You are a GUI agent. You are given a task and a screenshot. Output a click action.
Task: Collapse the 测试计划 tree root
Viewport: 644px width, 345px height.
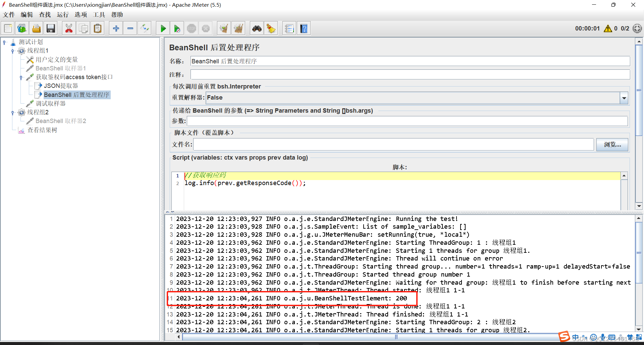(x=4, y=42)
